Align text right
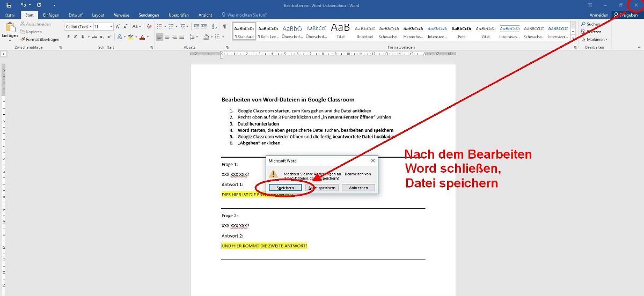 click(174, 37)
